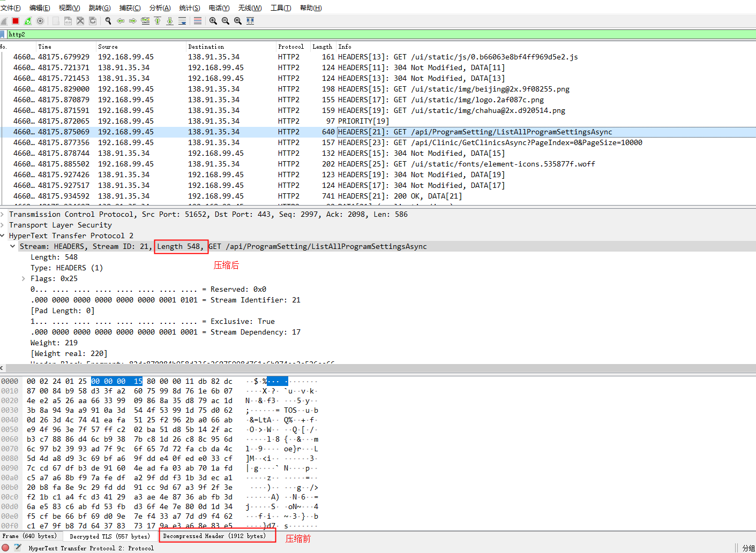The image size is (756, 553).
Task: Open the 跳转(G) menu
Action: click(100, 7)
